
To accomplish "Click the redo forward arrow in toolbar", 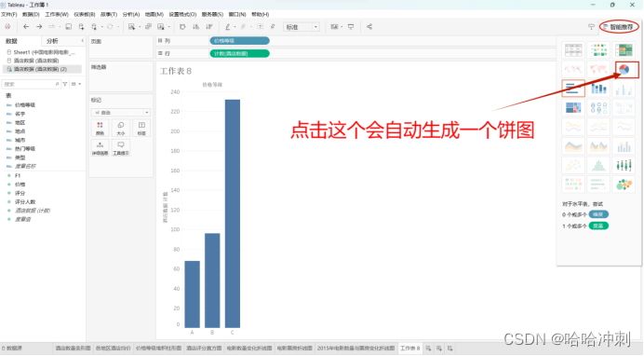I will tap(39, 27).
